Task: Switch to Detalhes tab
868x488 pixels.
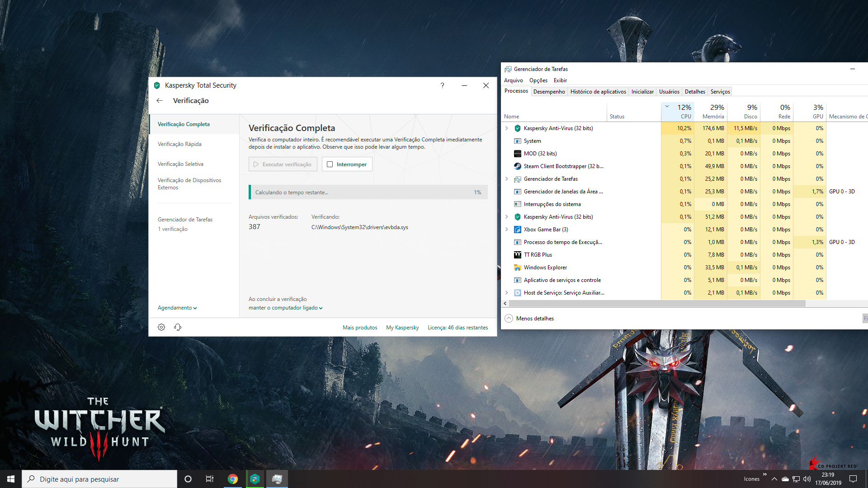Action: coord(695,92)
